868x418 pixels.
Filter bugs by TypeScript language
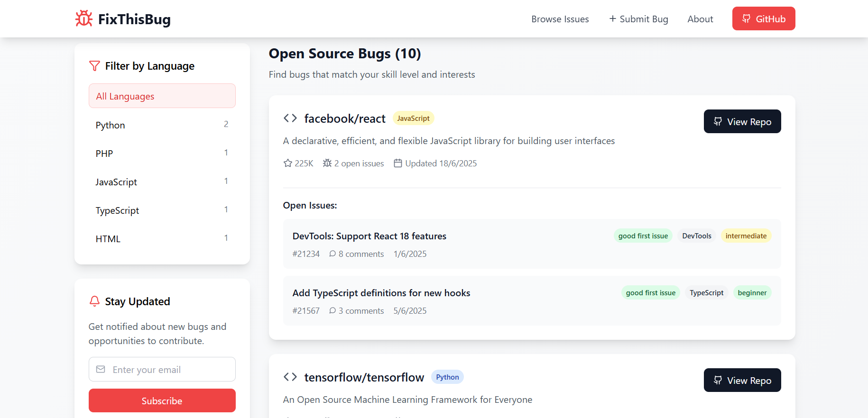coord(162,210)
